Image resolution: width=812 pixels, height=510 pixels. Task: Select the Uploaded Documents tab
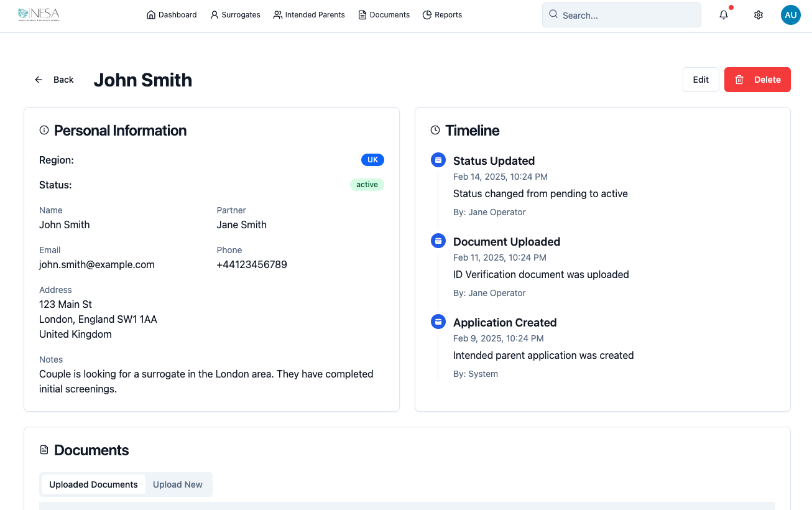tap(93, 484)
